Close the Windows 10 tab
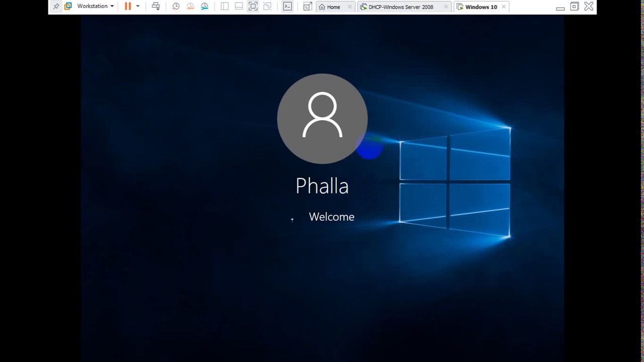 click(x=504, y=7)
